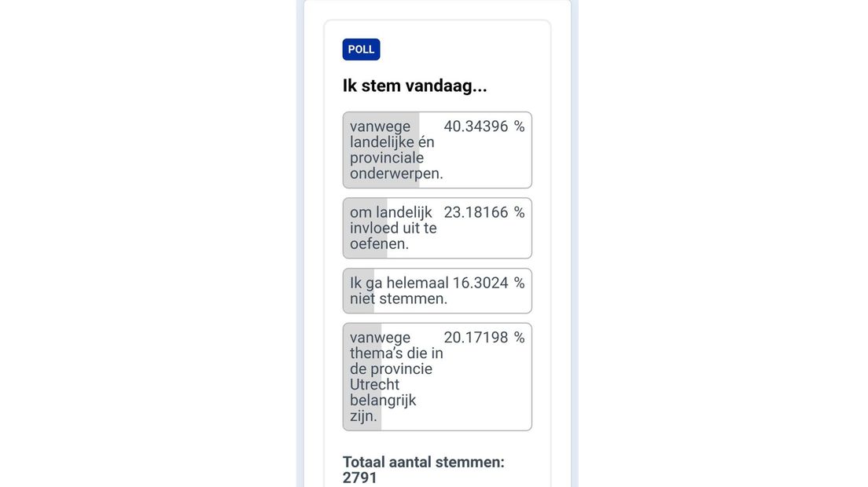
Task: Click the word 'Utrecht' in the last option
Action: (374, 384)
